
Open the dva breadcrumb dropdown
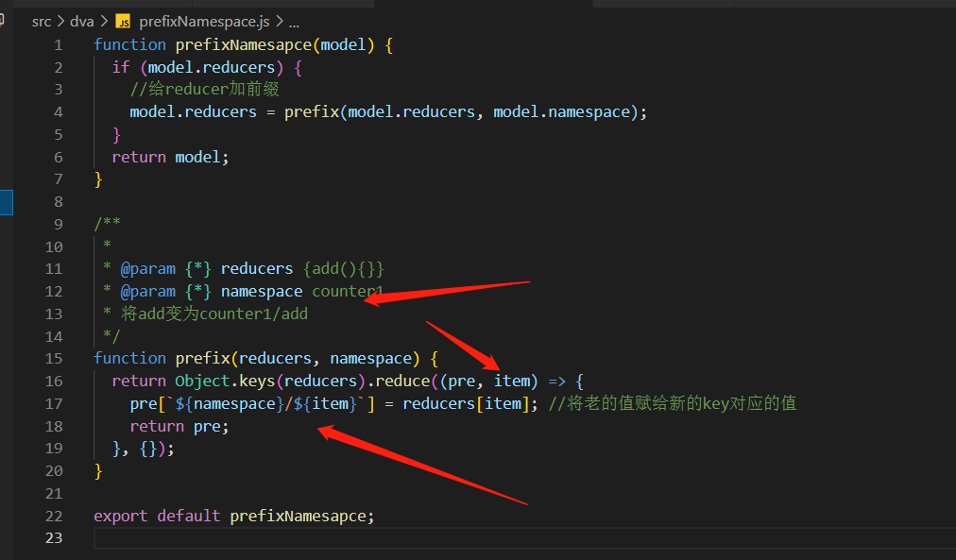[x=81, y=20]
